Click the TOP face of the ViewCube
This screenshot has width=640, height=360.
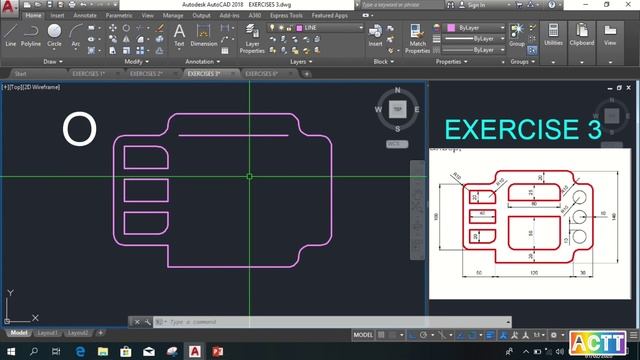point(397,109)
